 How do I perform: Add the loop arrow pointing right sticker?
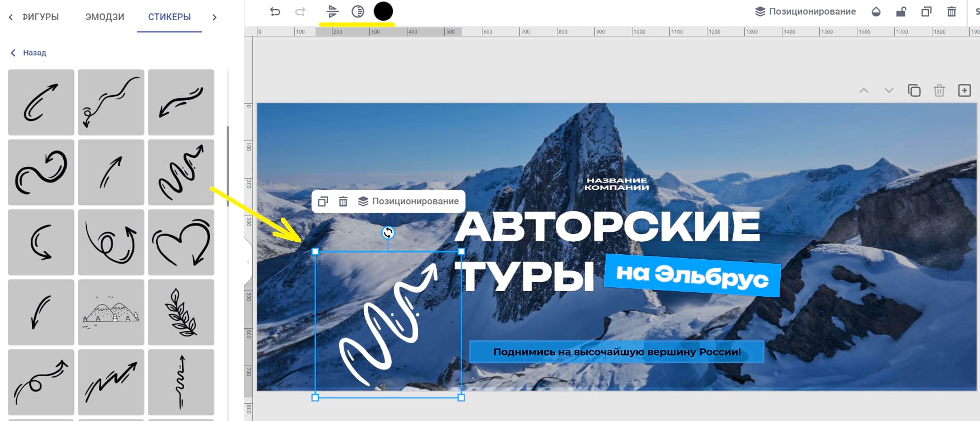tap(41, 382)
